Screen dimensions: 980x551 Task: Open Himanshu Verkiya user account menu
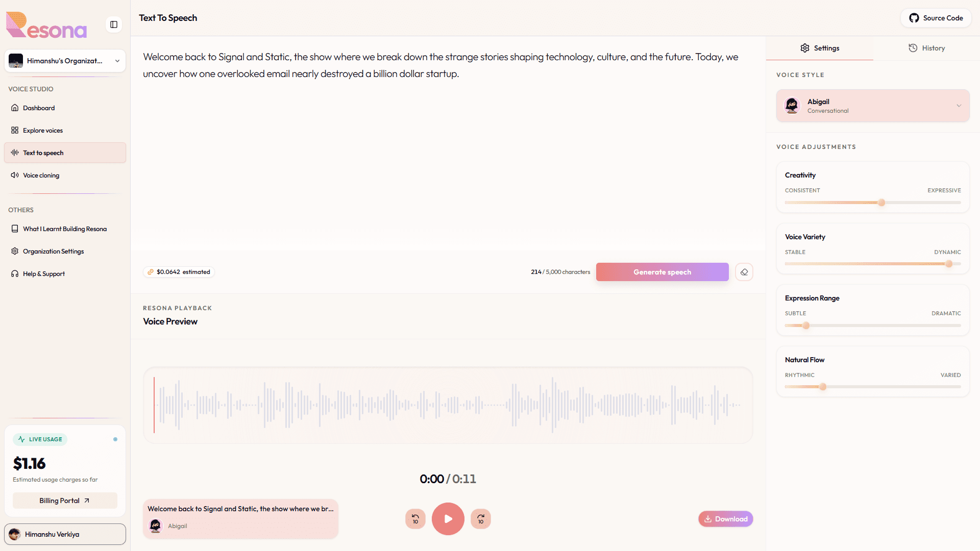point(65,534)
